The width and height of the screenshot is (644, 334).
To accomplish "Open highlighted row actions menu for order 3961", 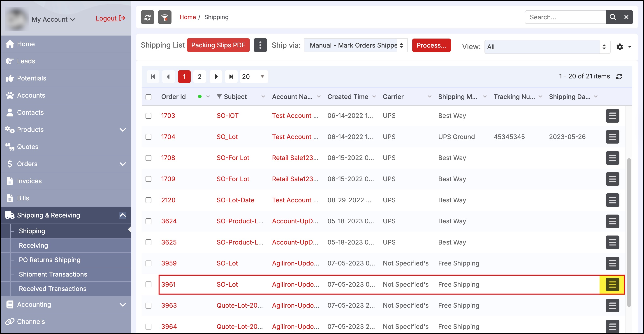I will pos(612,285).
